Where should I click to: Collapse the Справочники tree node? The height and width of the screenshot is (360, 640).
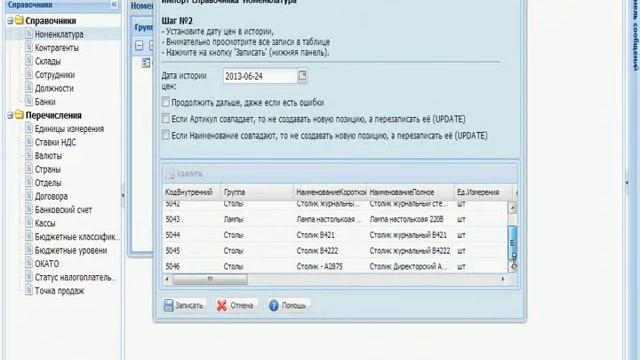(x=10, y=21)
